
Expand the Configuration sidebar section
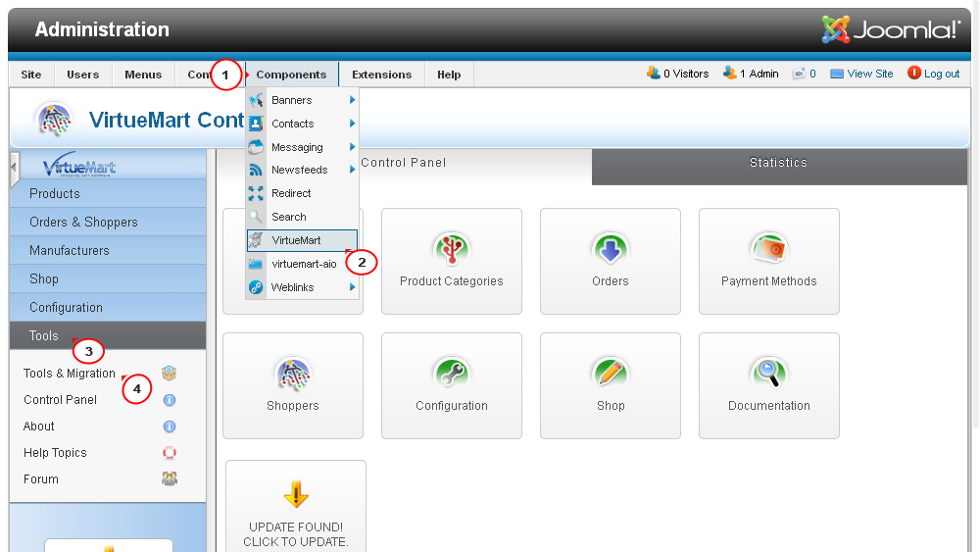(108, 308)
